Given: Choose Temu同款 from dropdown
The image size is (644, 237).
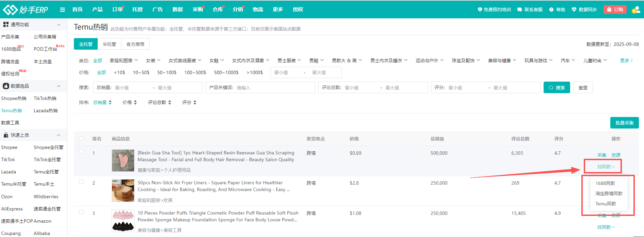Looking at the screenshot, I should click(606, 204).
